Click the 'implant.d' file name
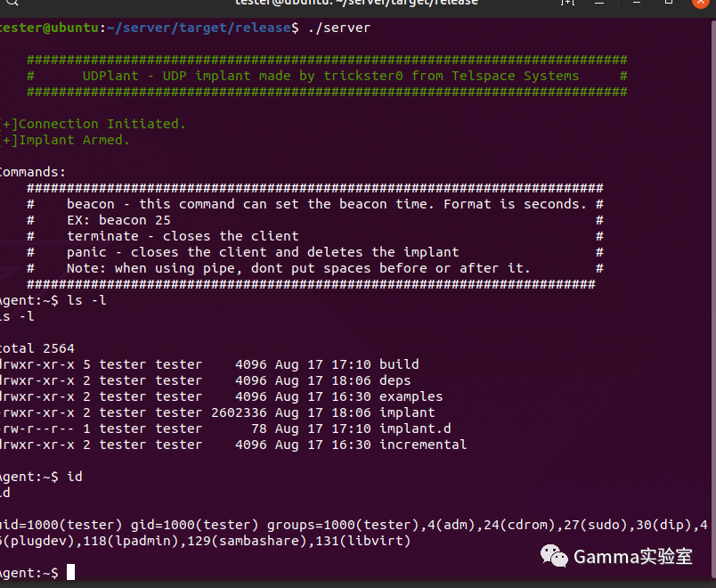The image size is (716, 588). 415,429
